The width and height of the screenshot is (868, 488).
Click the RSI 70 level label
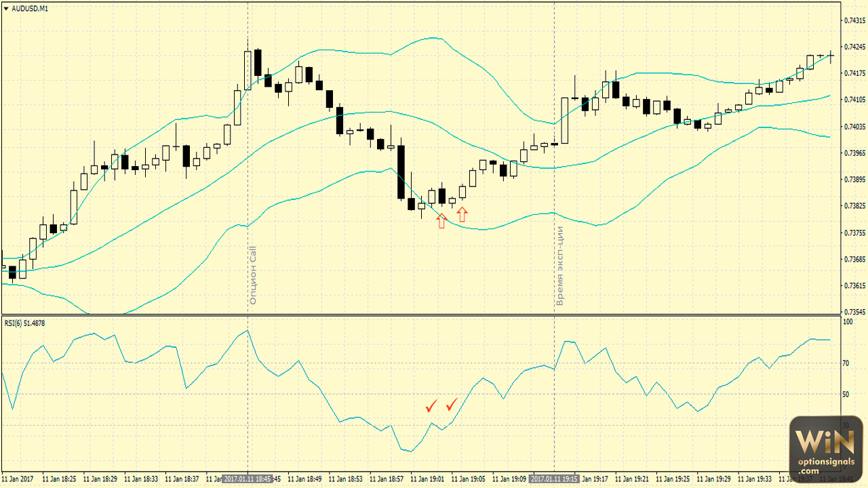pos(846,364)
